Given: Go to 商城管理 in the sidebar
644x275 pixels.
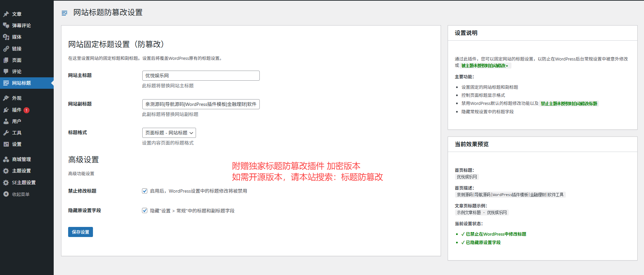Looking at the screenshot, I should [x=21, y=159].
